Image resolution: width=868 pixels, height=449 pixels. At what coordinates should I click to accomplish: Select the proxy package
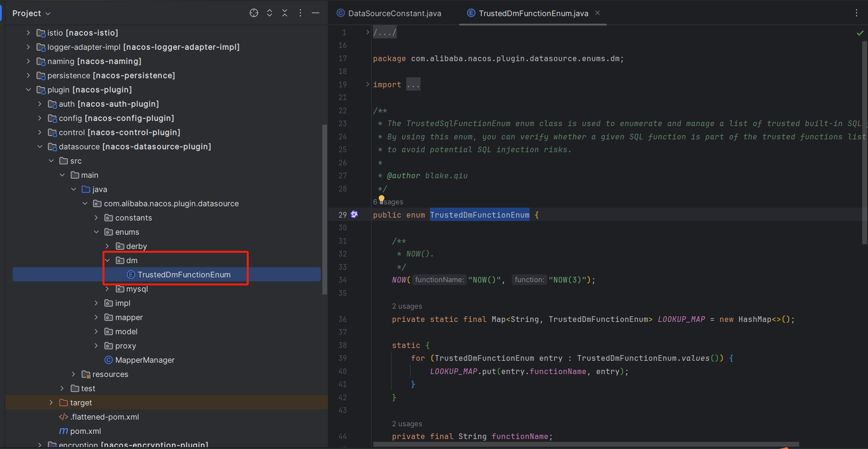(x=120, y=346)
